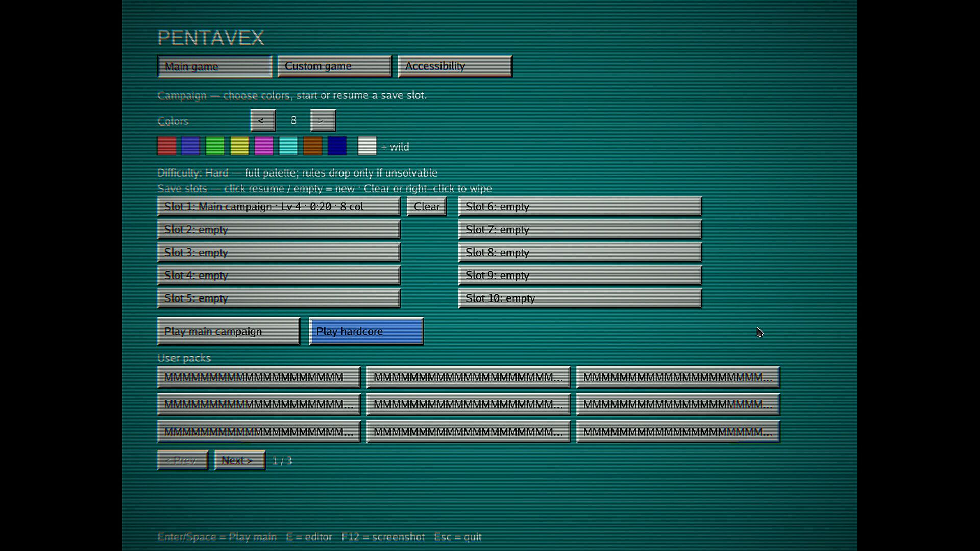The width and height of the screenshot is (980, 551).
Task: Start a new game in Slot 6
Action: tap(580, 207)
